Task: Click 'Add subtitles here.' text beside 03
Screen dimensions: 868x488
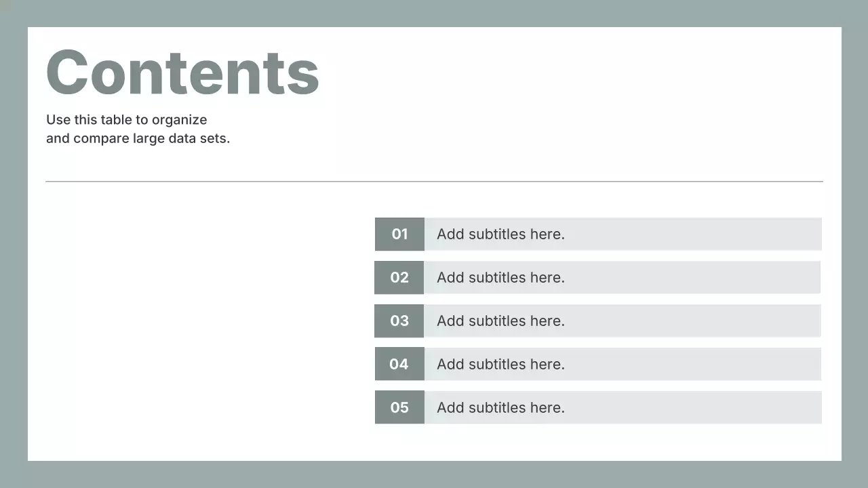Action: coord(500,321)
